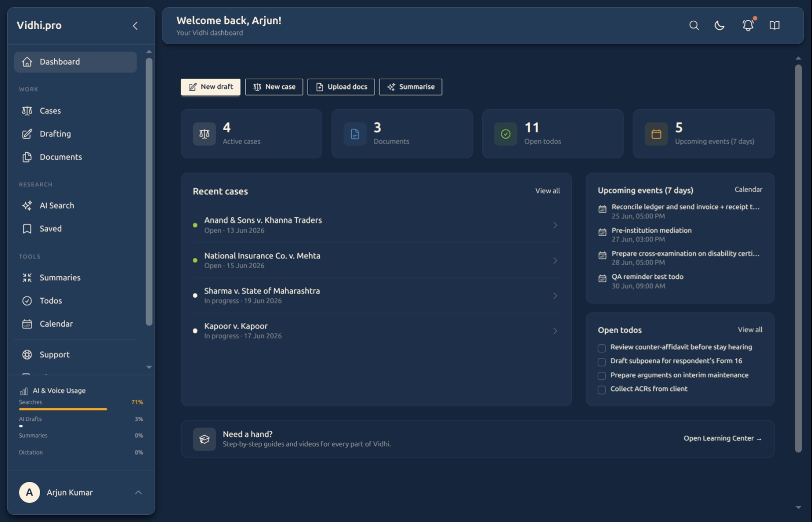This screenshot has height=522, width=812.
Task: Open Learning Center link
Action: (x=722, y=438)
